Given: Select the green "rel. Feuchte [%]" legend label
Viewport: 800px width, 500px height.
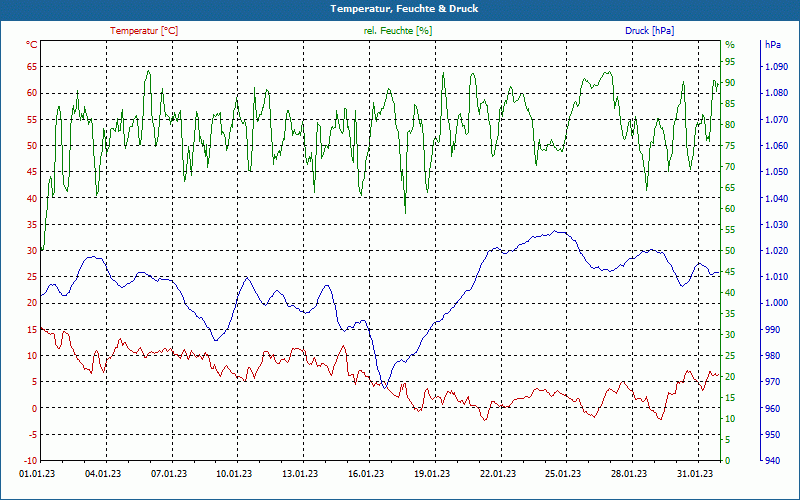Looking at the screenshot, I should point(398,31).
